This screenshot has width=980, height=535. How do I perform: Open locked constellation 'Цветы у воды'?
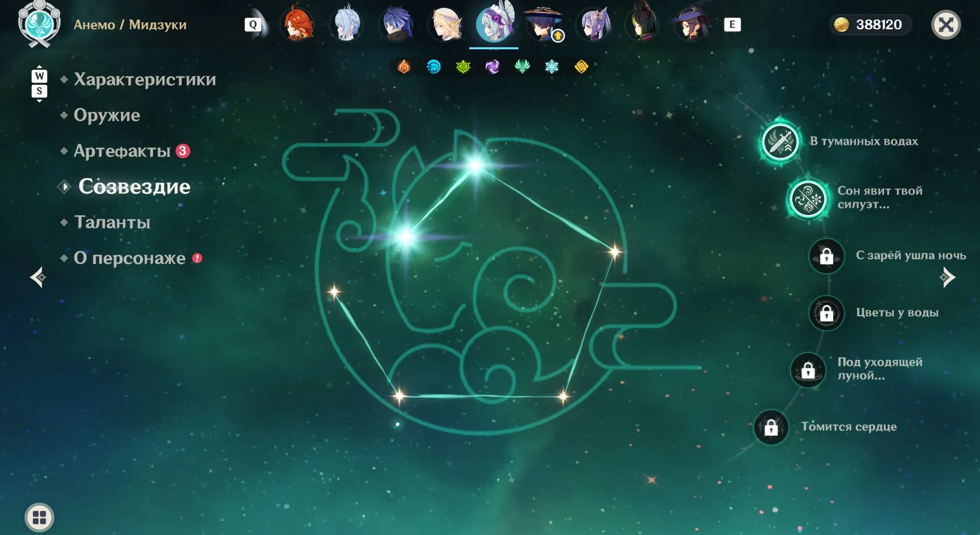pos(827,313)
